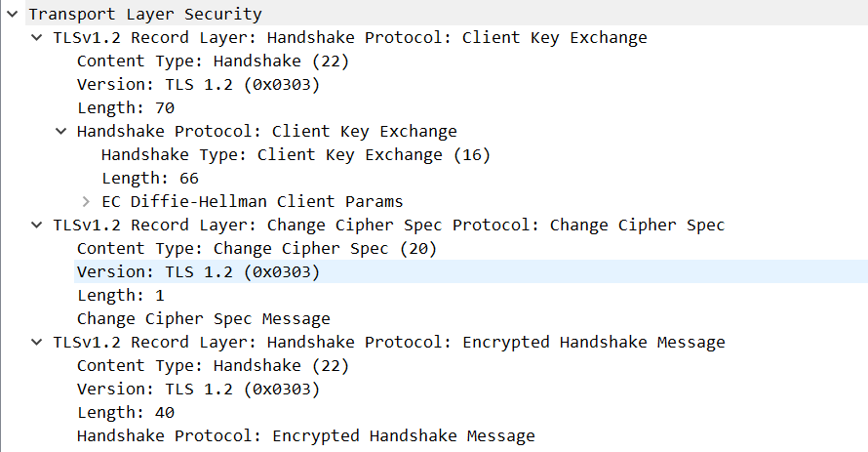The height and width of the screenshot is (452, 868).
Task: Collapse the Client Key Exchange record layer
Action: 36,38
